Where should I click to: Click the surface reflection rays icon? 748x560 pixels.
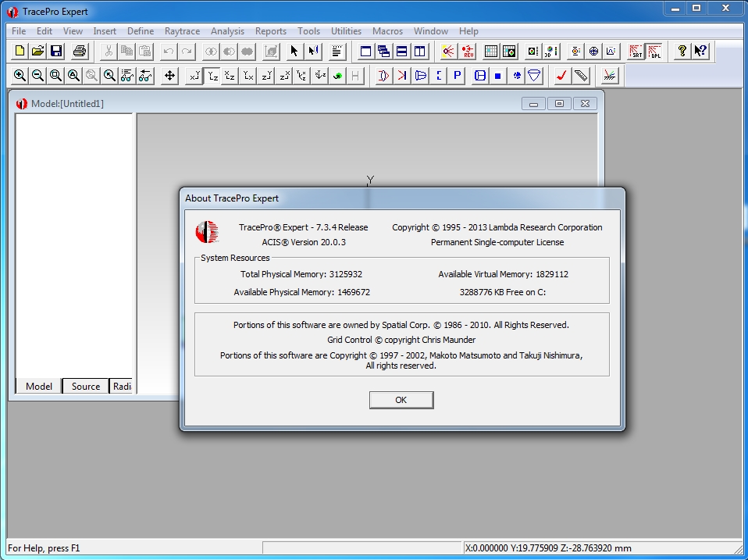[609, 75]
